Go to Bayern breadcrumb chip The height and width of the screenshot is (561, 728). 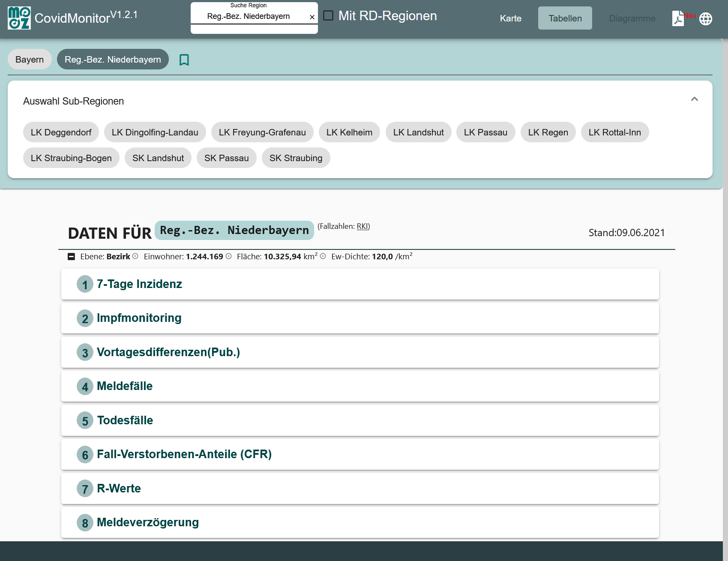(30, 60)
